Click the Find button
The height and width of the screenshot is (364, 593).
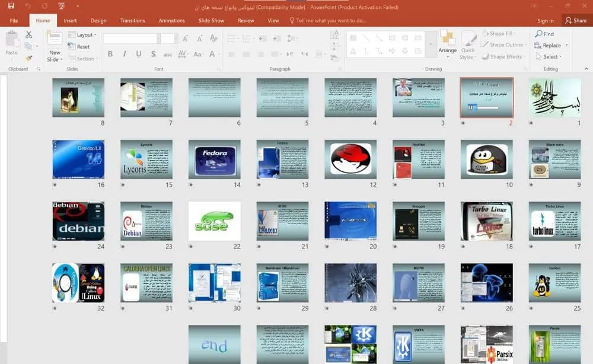[x=544, y=34]
